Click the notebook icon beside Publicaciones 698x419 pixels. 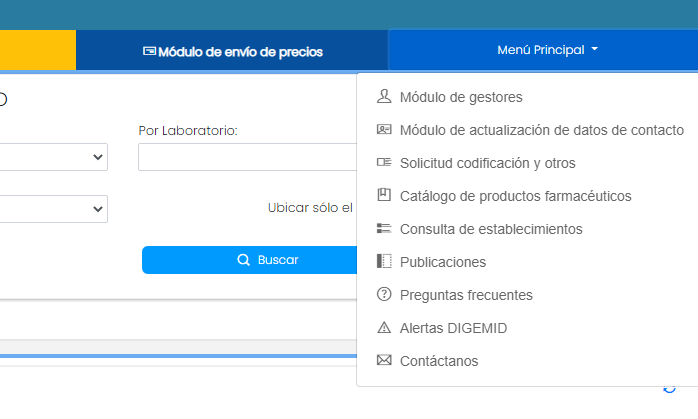[384, 261]
